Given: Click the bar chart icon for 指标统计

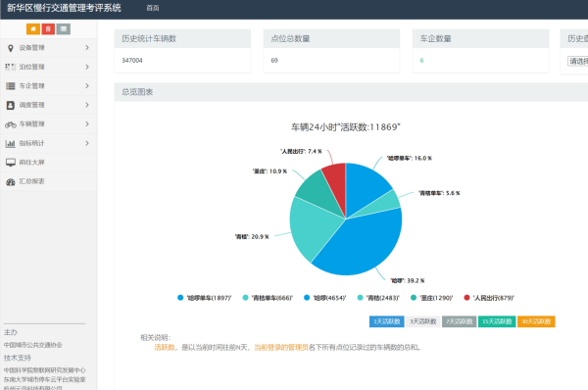Looking at the screenshot, I should (x=10, y=143).
